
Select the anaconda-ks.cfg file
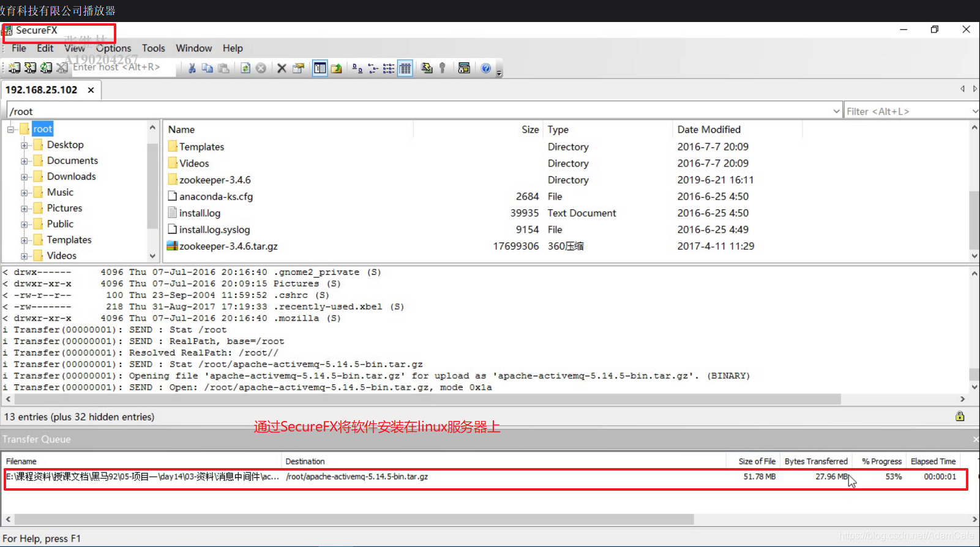pos(216,196)
